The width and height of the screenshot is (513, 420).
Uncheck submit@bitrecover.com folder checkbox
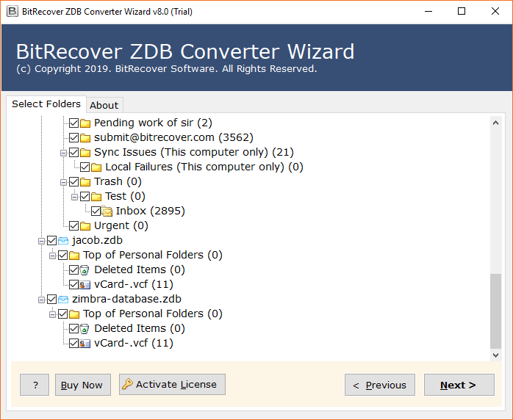pyautogui.click(x=74, y=138)
